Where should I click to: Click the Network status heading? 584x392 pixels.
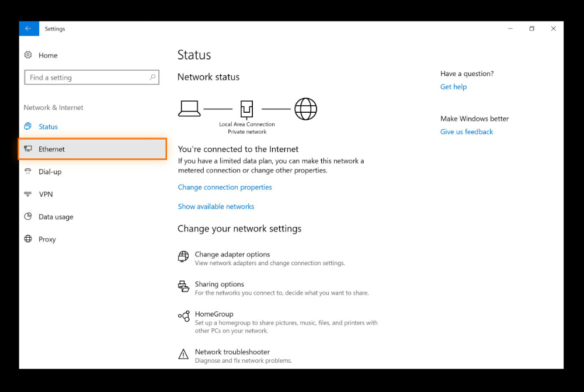click(x=208, y=77)
